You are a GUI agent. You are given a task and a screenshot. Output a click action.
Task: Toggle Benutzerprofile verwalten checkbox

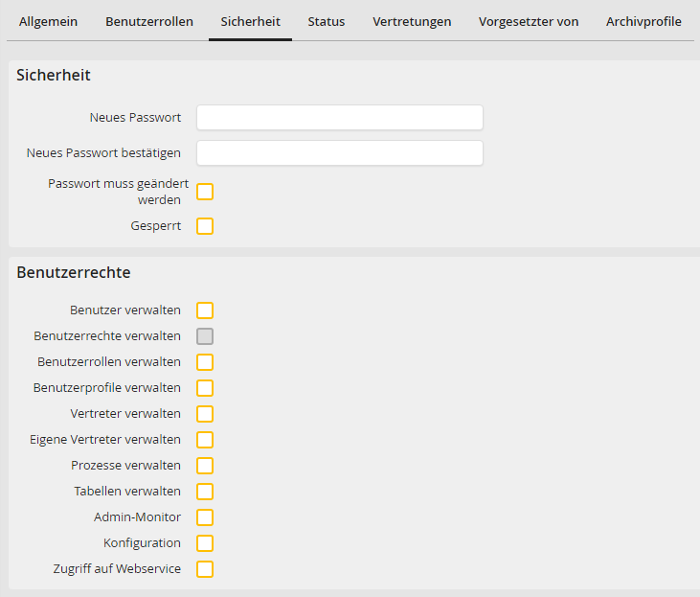point(205,388)
